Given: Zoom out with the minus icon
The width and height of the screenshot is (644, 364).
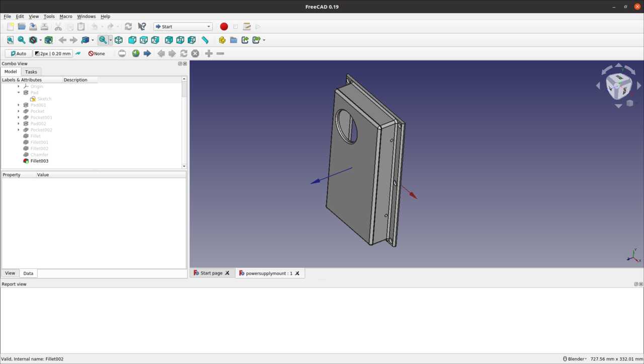Looking at the screenshot, I should 220,53.
